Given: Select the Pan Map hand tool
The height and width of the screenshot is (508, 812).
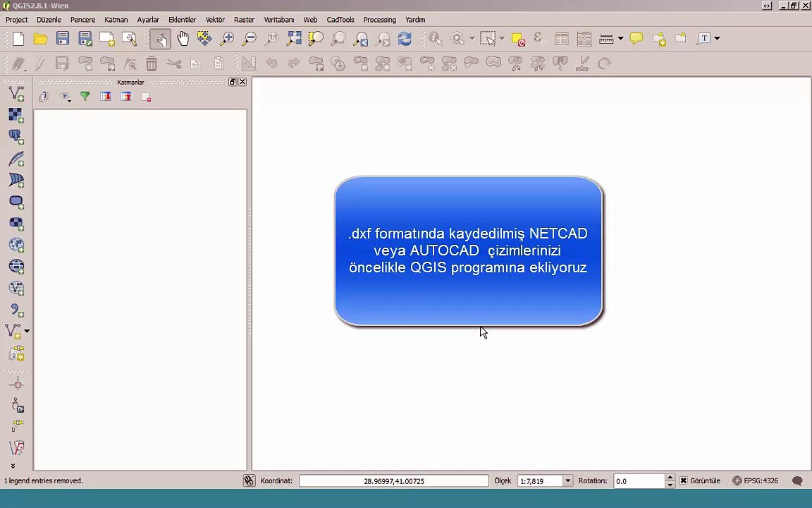Looking at the screenshot, I should click(x=183, y=39).
